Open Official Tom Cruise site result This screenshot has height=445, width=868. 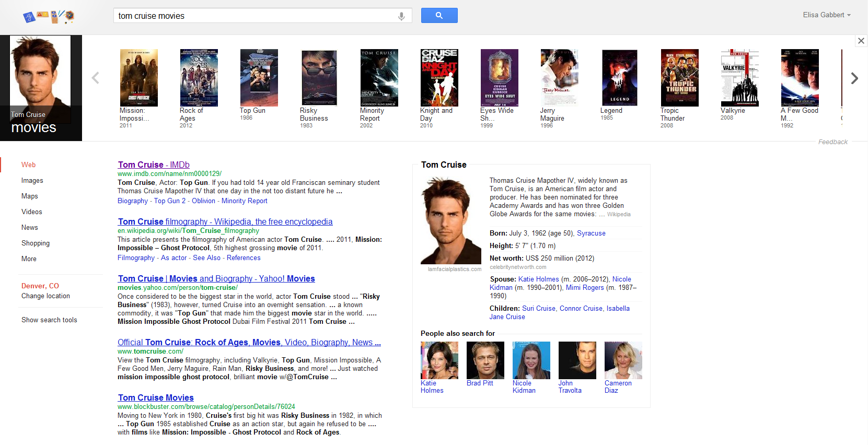point(249,342)
